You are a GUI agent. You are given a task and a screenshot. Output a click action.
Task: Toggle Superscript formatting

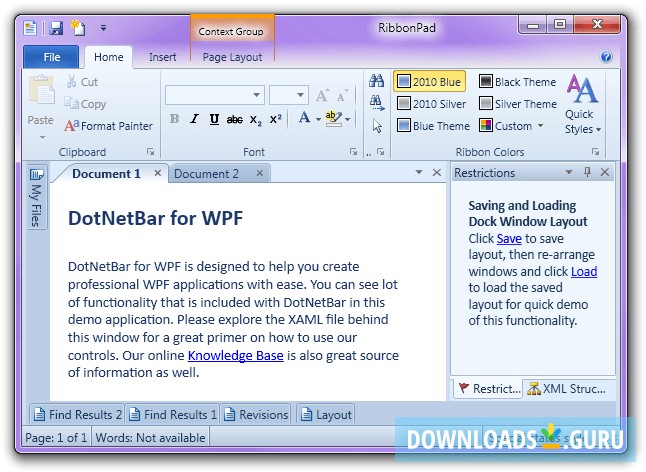[x=275, y=119]
